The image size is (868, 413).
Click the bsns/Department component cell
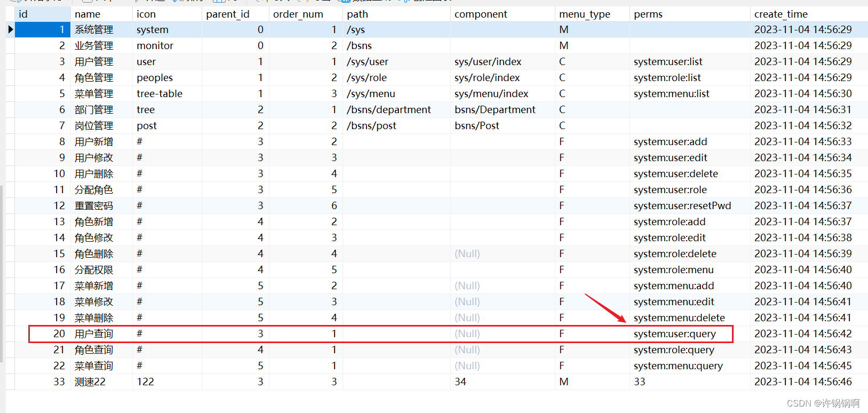[x=503, y=110]
